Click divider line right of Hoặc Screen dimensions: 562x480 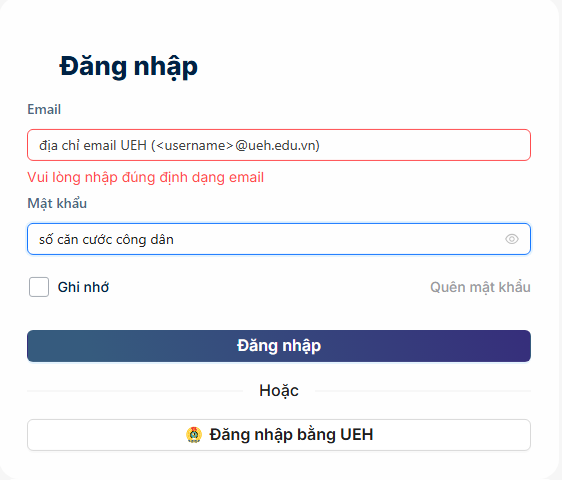tap(423, 391)
